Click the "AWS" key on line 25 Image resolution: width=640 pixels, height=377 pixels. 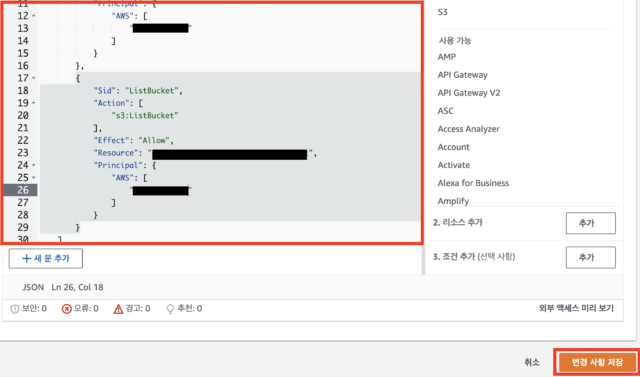click(122, 178)
